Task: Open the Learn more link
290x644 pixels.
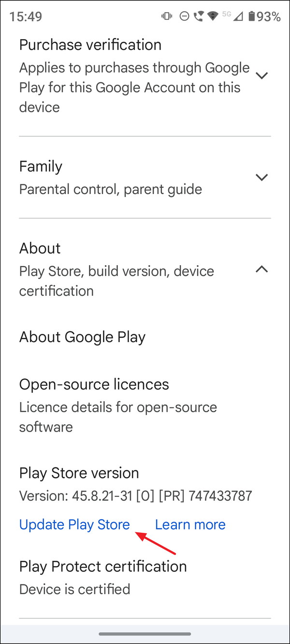Action: tap(190, 524)
